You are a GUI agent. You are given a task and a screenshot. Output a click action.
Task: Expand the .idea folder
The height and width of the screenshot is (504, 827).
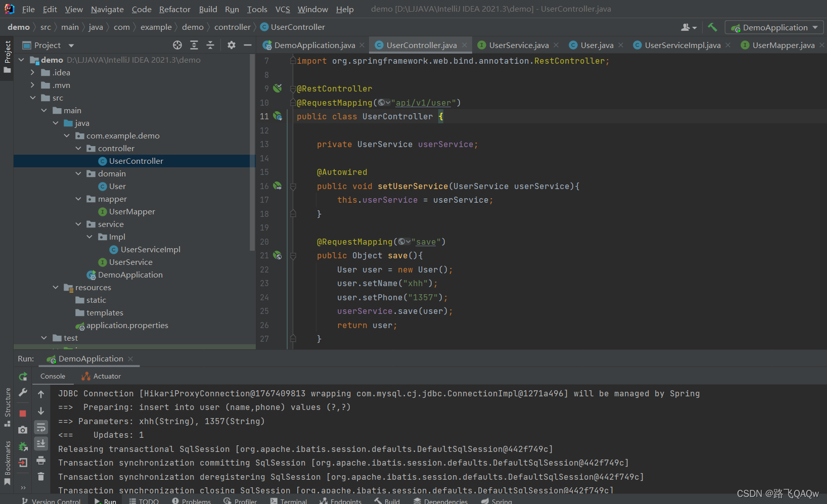click(32, 72)
